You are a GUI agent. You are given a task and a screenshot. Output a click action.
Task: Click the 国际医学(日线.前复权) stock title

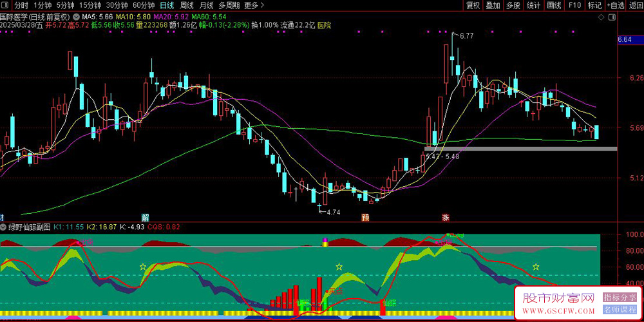(x=36, y=17)
